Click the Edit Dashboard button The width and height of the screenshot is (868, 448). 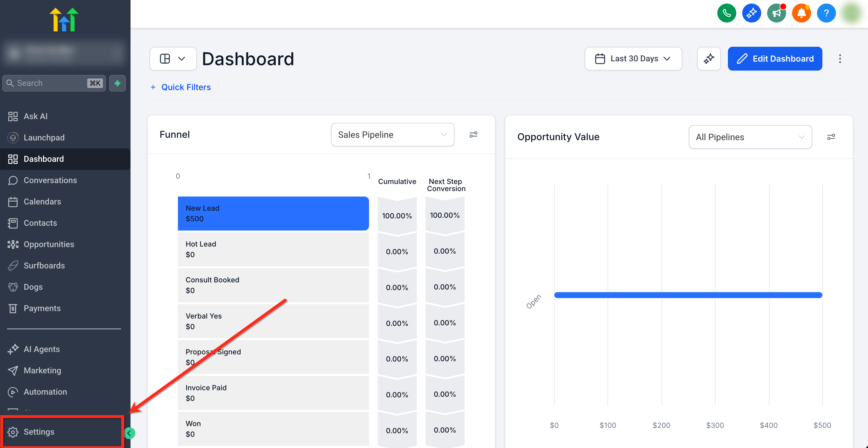[775, 59]
